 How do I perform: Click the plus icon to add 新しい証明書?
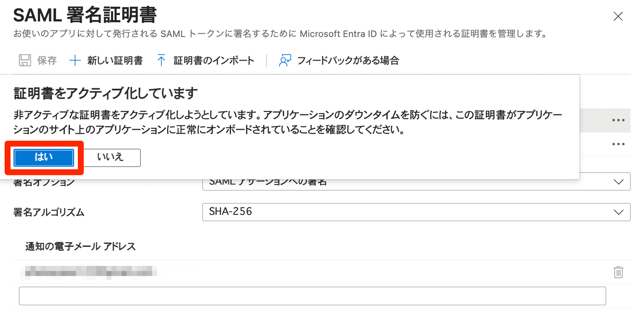coord(75,60)
